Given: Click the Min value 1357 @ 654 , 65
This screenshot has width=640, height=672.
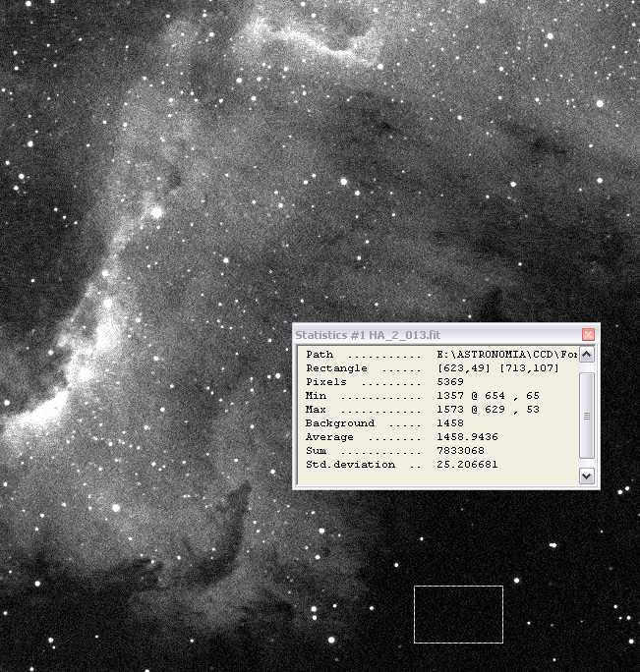Looking at the screenshot, I should tap(488, 396).
